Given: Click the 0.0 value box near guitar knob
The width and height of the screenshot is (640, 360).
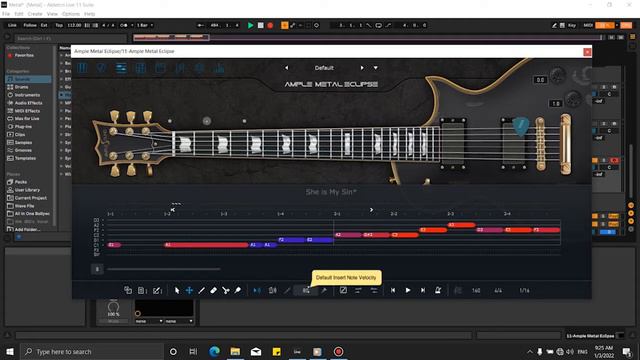Looking at the screenshot, I should click(540, 80).
